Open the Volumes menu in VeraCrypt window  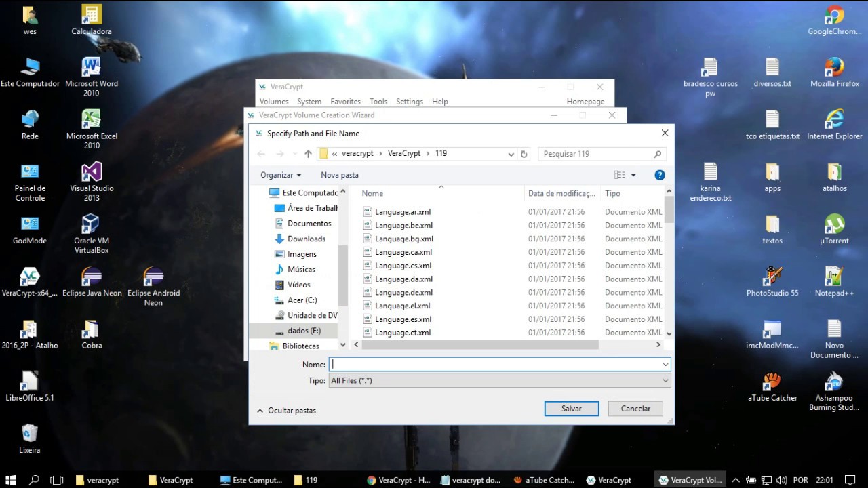[274, 102]
